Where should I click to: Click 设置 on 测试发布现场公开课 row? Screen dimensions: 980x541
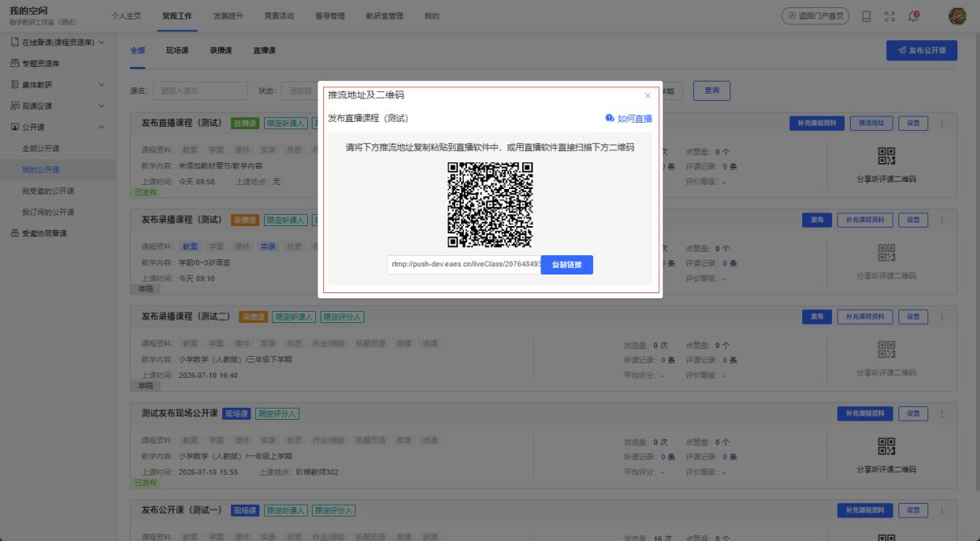[913, 413]
